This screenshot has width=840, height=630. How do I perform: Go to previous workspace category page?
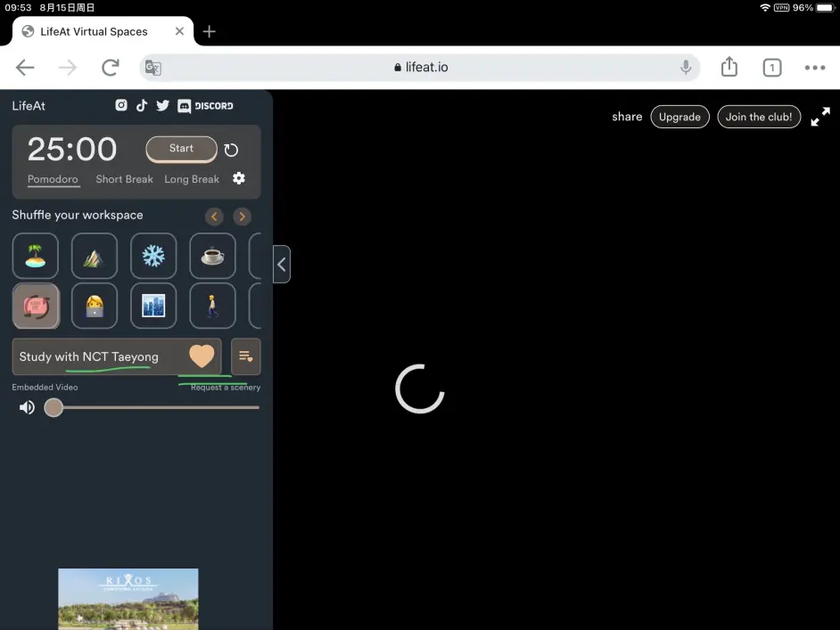214,217
